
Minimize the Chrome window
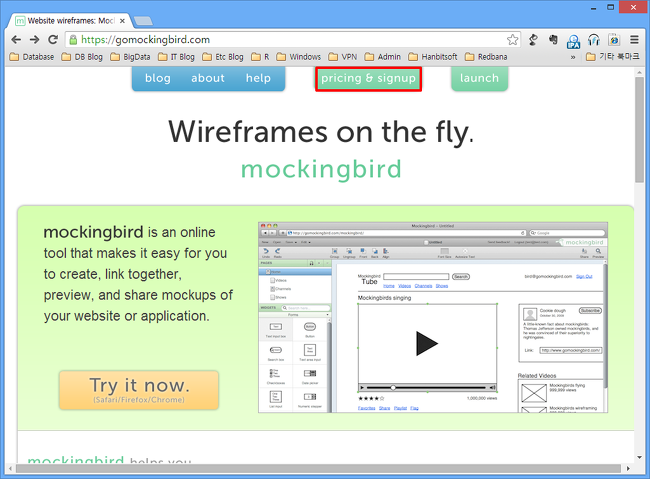(594, 7)
